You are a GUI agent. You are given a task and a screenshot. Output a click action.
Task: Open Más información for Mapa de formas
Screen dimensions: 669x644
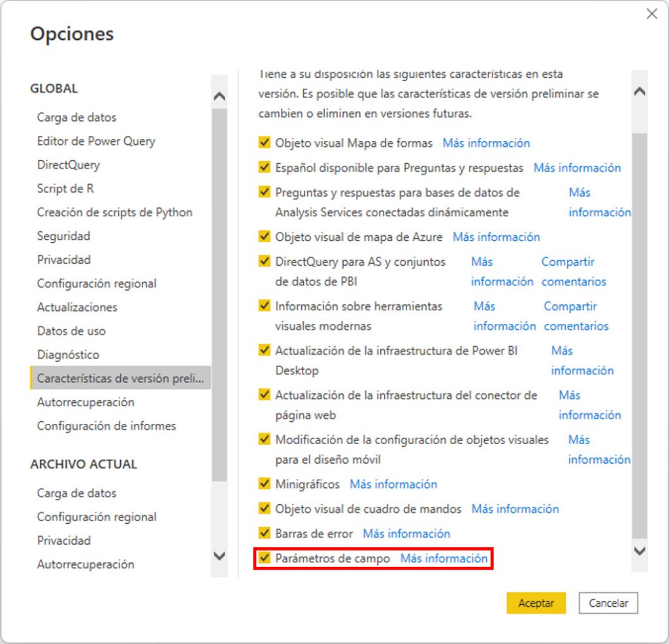pos(486,143)
